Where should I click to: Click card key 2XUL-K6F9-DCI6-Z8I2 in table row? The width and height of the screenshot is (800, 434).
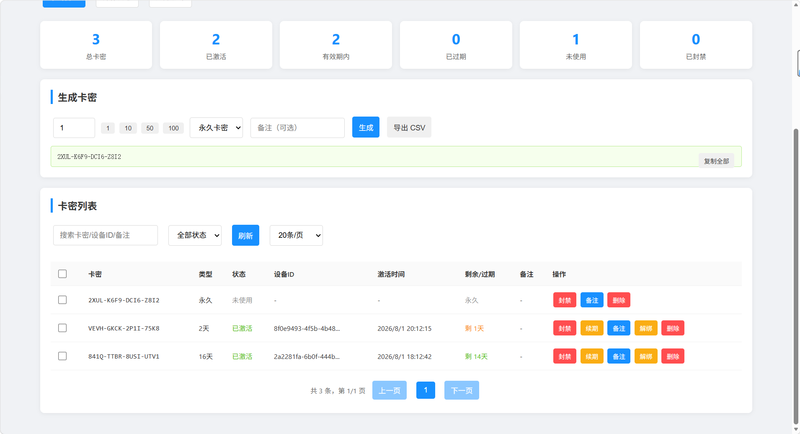[x=123, y=300]
